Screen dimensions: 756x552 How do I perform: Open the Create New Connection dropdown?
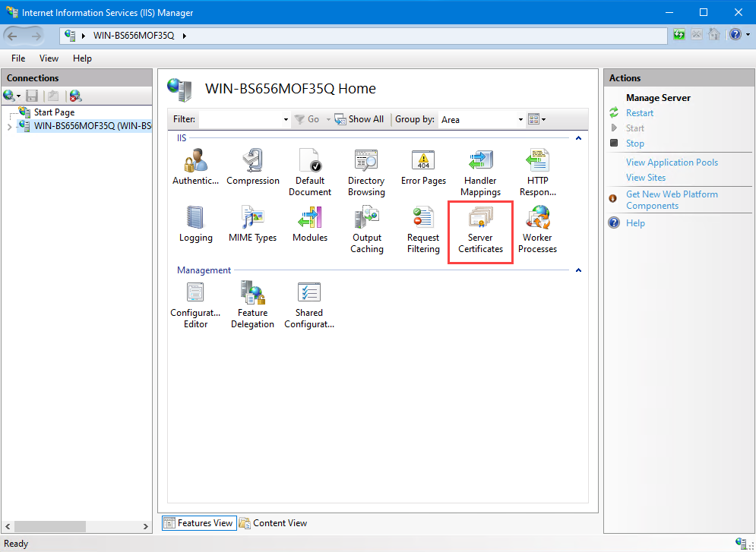[x=19, y=96]
